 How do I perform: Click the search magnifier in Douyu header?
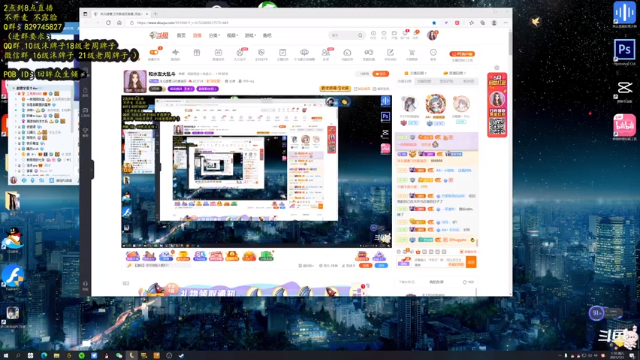[360, 36]
